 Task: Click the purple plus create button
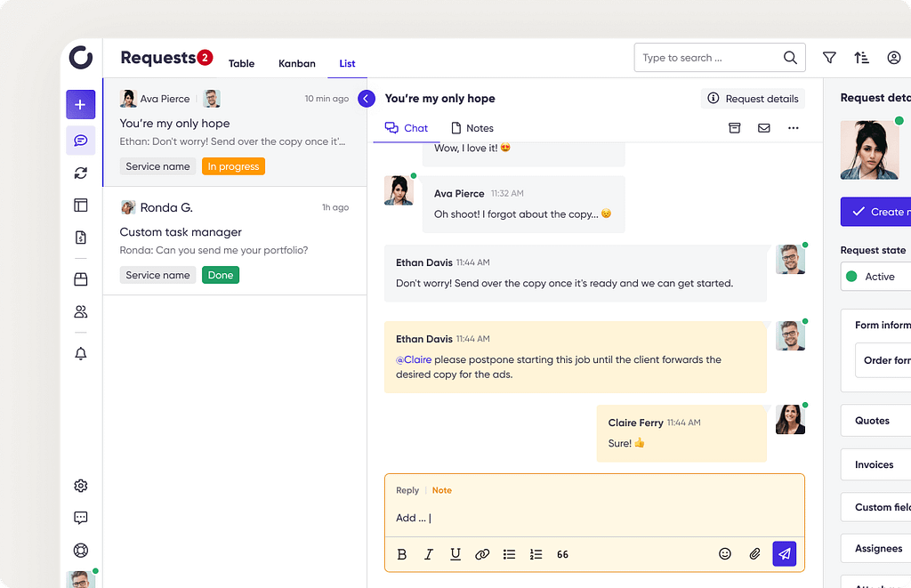(81, 105)
